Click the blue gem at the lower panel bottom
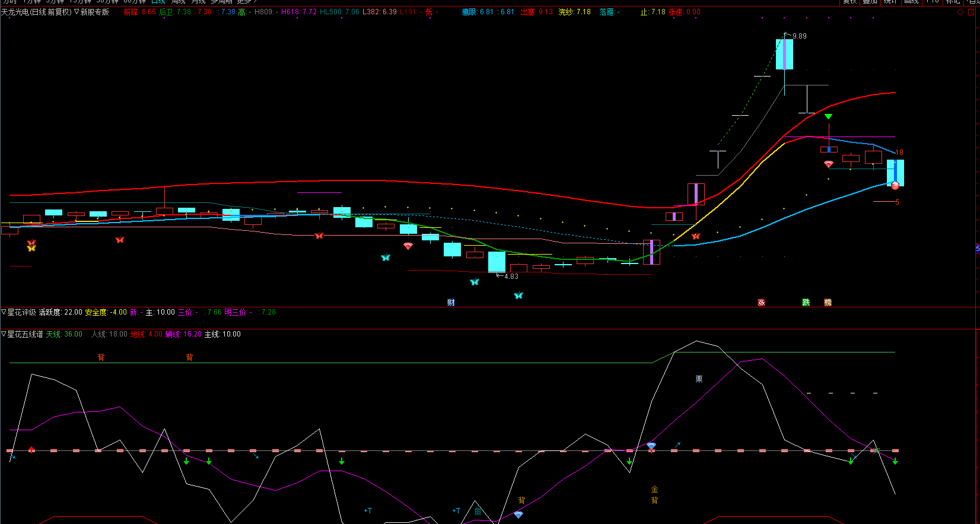Viewport: 980px width, 524px height. click(x=518, y=515)
